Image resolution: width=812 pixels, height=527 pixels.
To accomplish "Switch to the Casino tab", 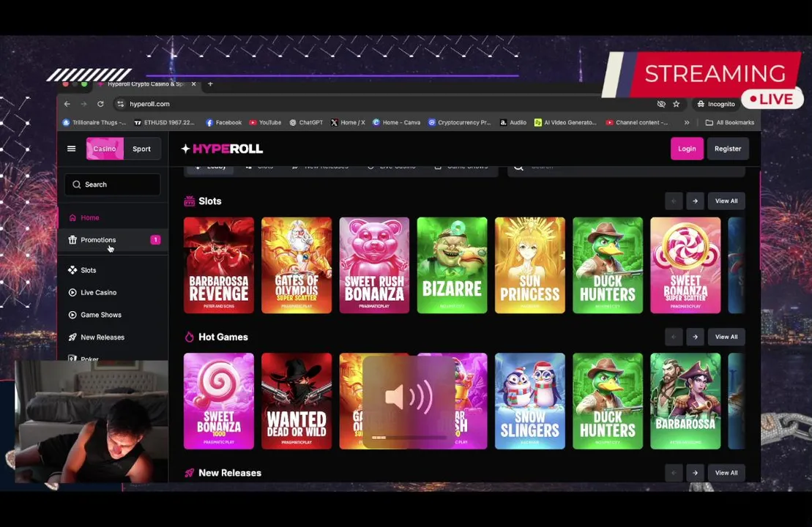I will click(x=105, y=149).
